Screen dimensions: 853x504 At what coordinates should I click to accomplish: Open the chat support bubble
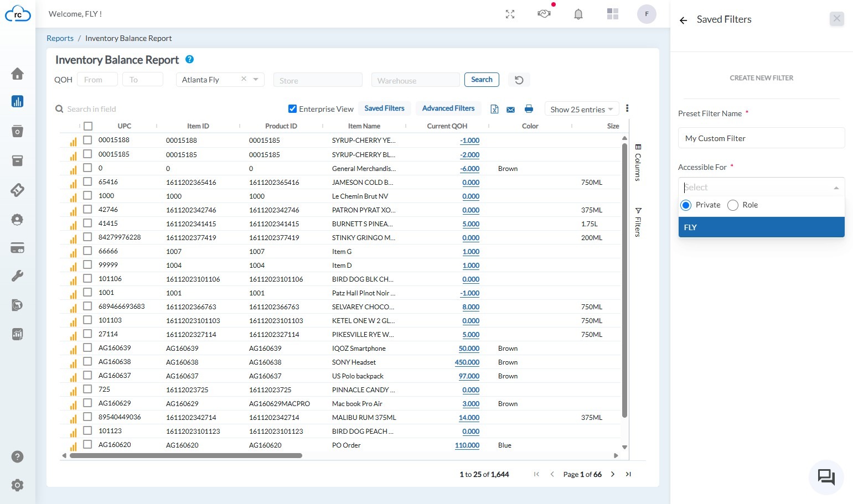point(826,477)
